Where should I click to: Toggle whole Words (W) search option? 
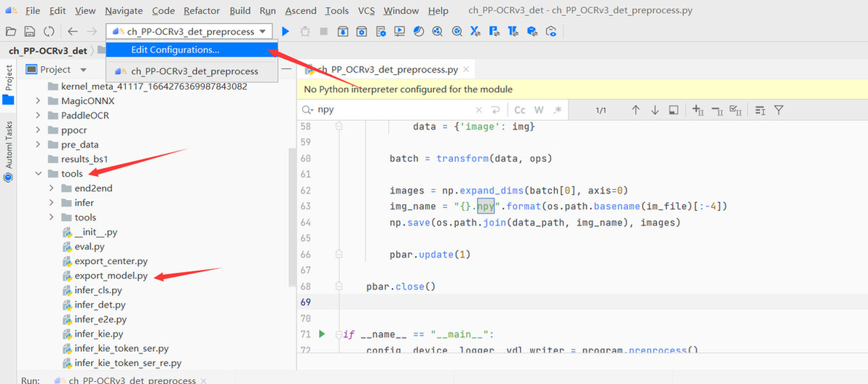coord(539,110)
